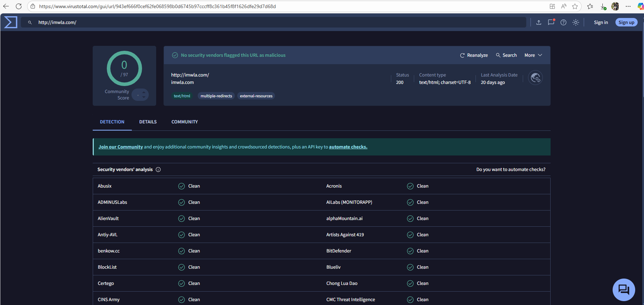This screenshot has height=305, width=644.
Task: Click the http://imwla.com/ URL text in the summary
Action: click(x=190, y=75)
